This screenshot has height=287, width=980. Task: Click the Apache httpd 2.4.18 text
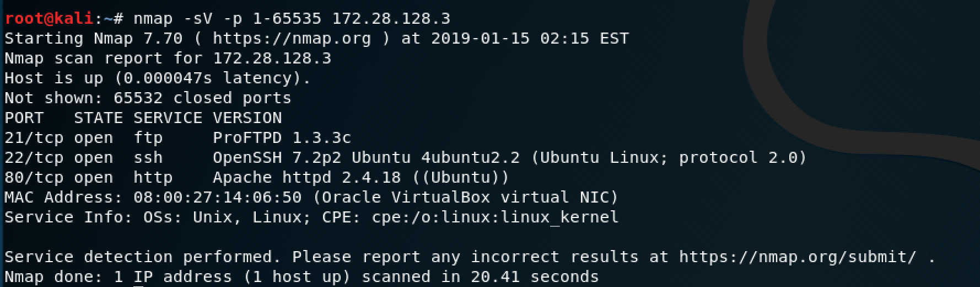pos(306,178)
